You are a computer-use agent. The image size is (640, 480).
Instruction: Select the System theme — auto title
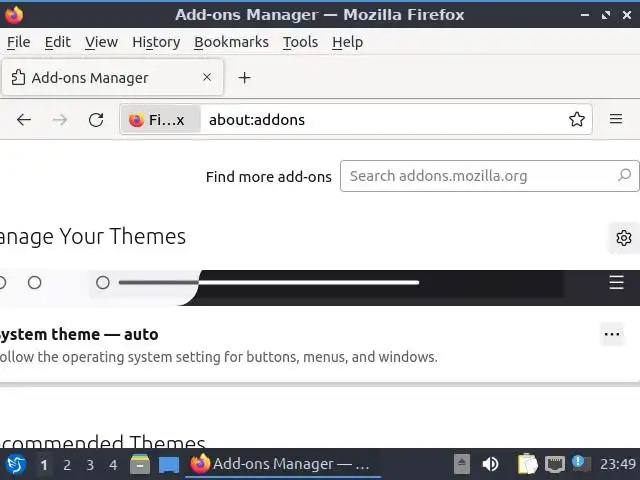coord(78,334)
